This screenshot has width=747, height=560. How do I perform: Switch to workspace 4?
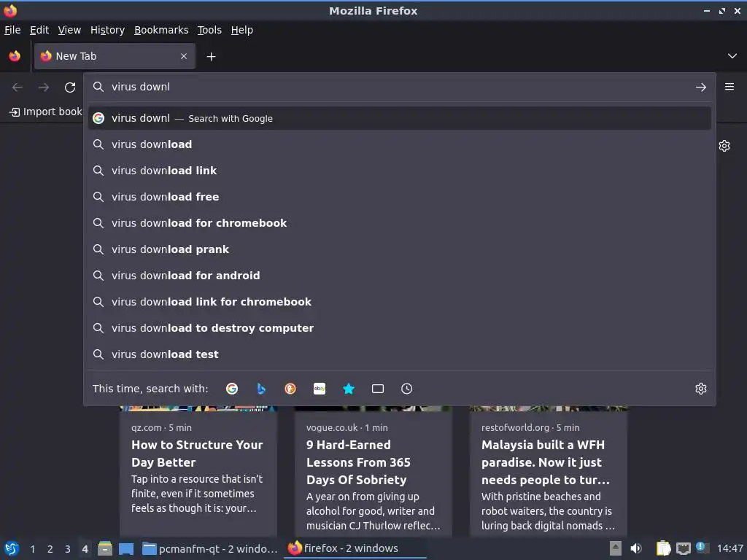click(85, 549)
